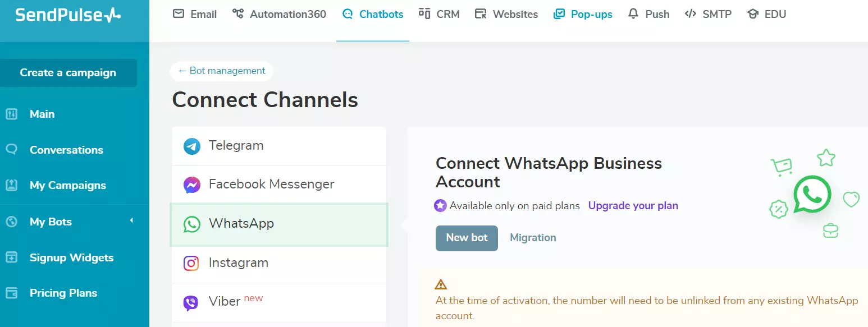Select the Facebook Messenger channel
The image size is (868, 327).
click(x=279, y=185)
